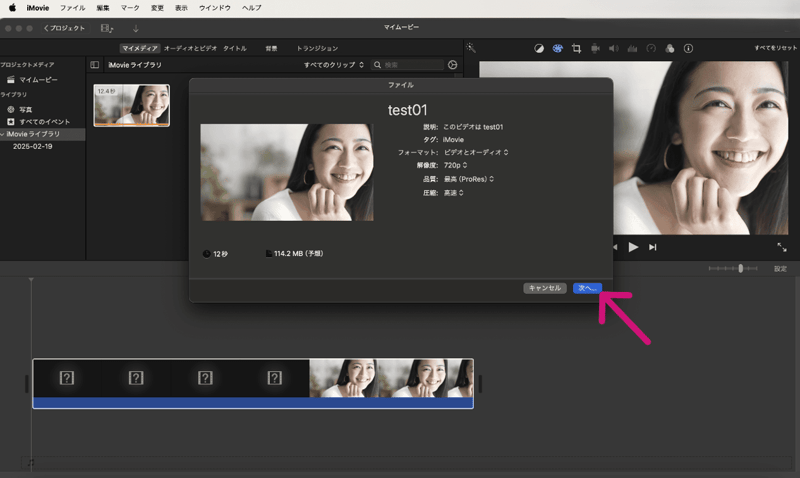Adjust the timeline zoom slider
Viewport: 800px width, 478px height.
740,268
